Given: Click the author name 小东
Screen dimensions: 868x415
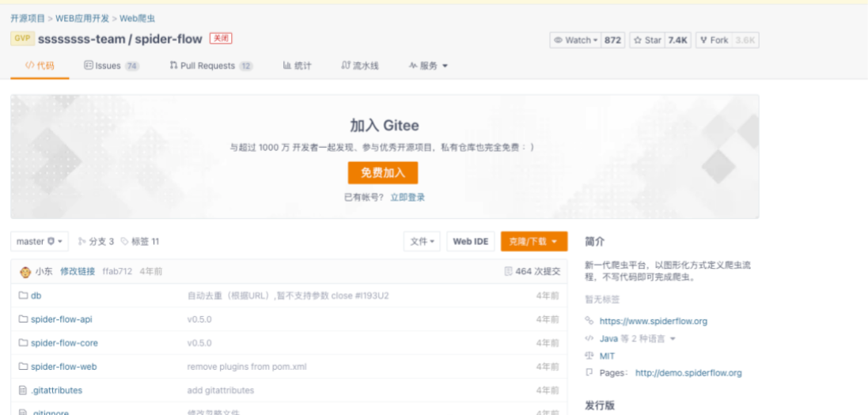Looking at the screenshot, I should tap(44, 272).
